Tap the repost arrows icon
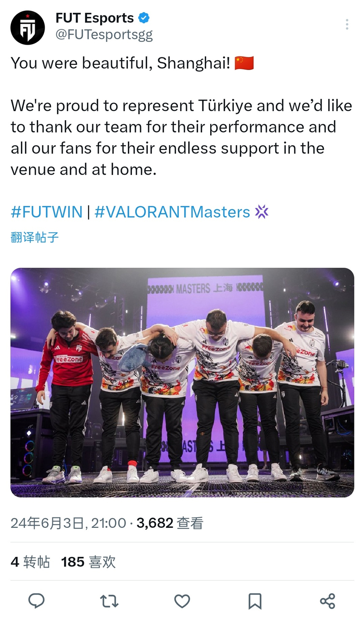The width and height of the screenshot is (364, 618). tap(109, 601)
